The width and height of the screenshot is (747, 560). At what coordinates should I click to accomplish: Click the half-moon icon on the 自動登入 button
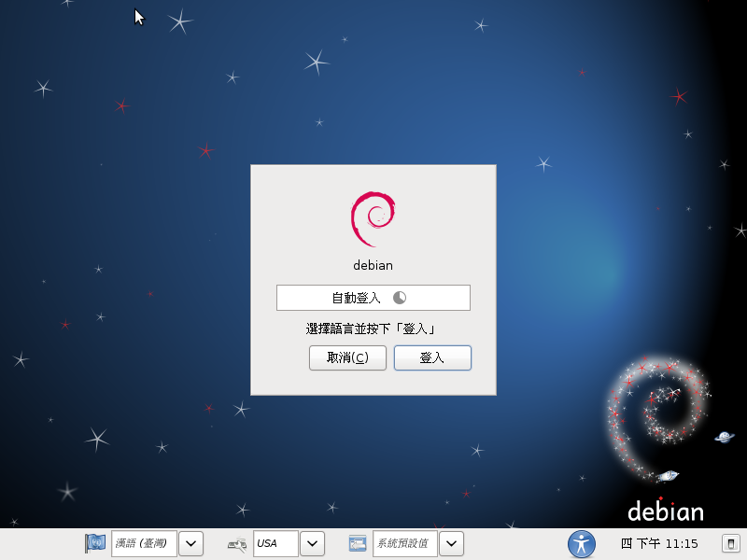(x=399, y=297)
